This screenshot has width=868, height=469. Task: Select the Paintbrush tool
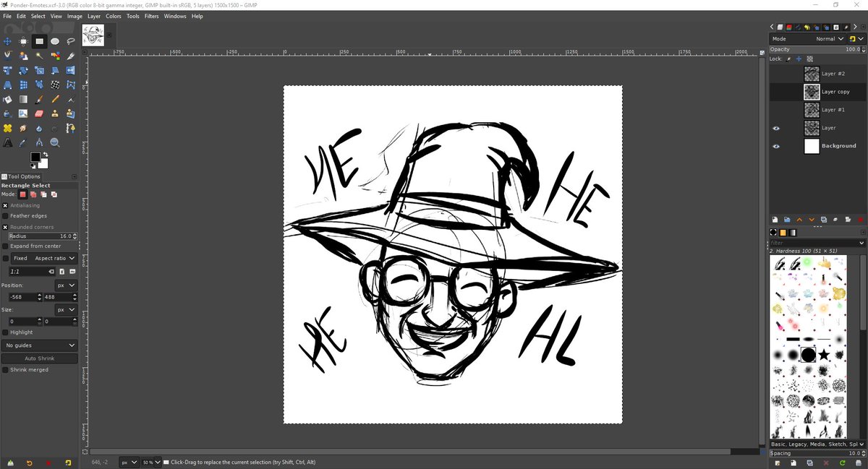[x=40, y=100]
